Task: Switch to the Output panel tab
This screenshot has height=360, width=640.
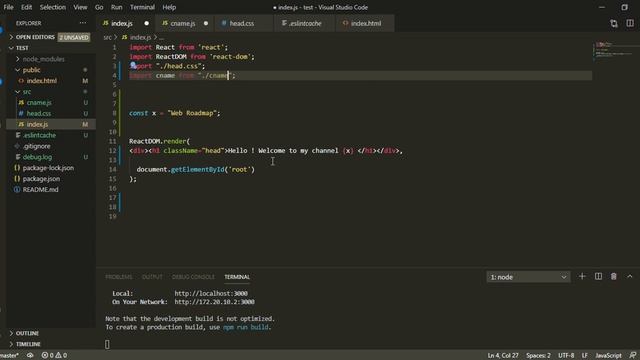Action: click(152, 277)
